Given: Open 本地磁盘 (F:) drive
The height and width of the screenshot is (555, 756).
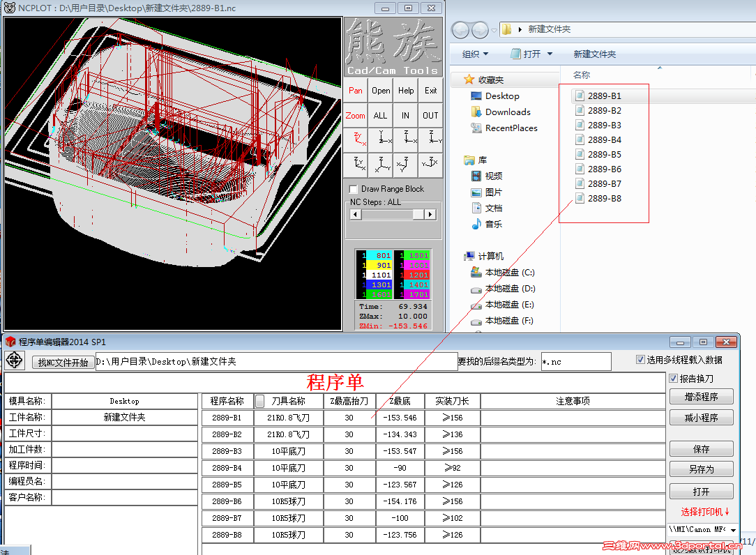Looking at the screenshot, I should click(x=510, y=320).
